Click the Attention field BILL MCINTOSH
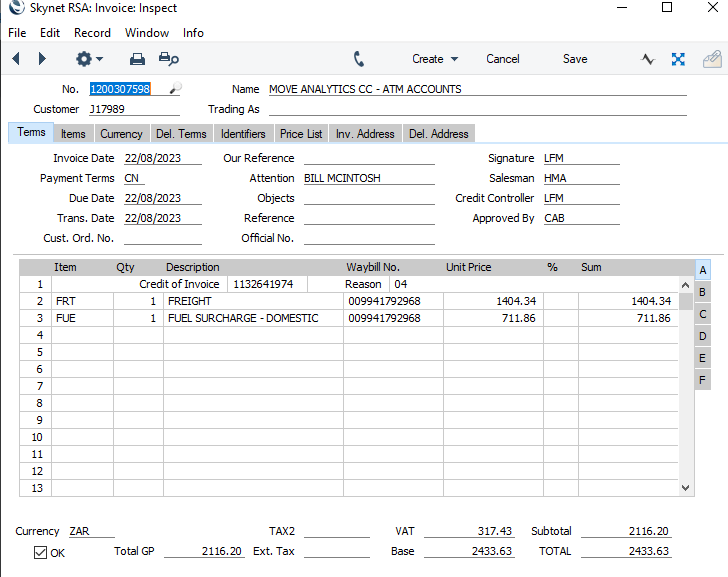Screen dimensions: 728x577 coord(369,178)
